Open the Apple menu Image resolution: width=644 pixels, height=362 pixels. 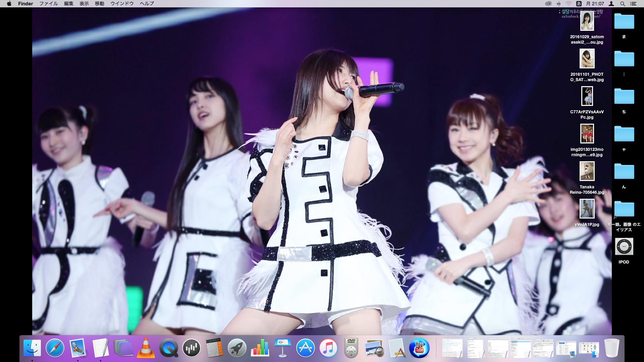point(9,4)
